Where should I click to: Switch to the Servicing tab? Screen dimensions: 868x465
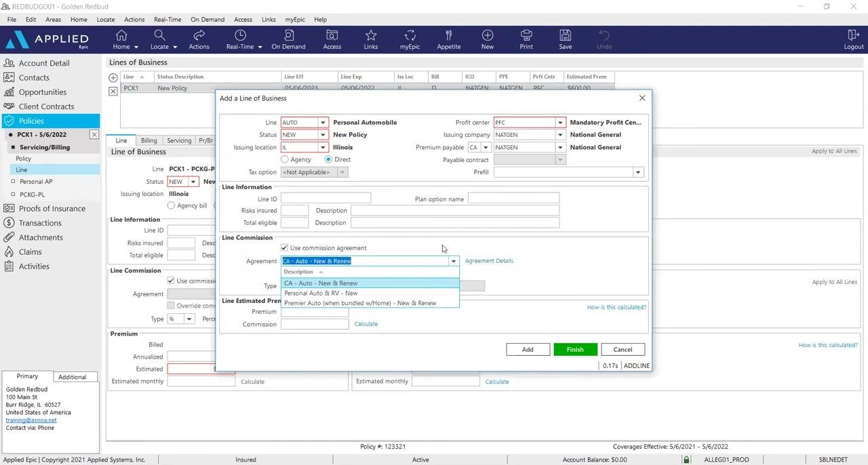pos(179,140)
